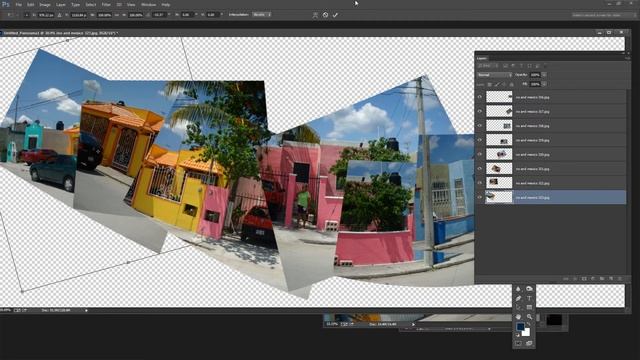
Task: Hide the me and mexico 316.jpg layer
Action: click(x=480, y=97)
